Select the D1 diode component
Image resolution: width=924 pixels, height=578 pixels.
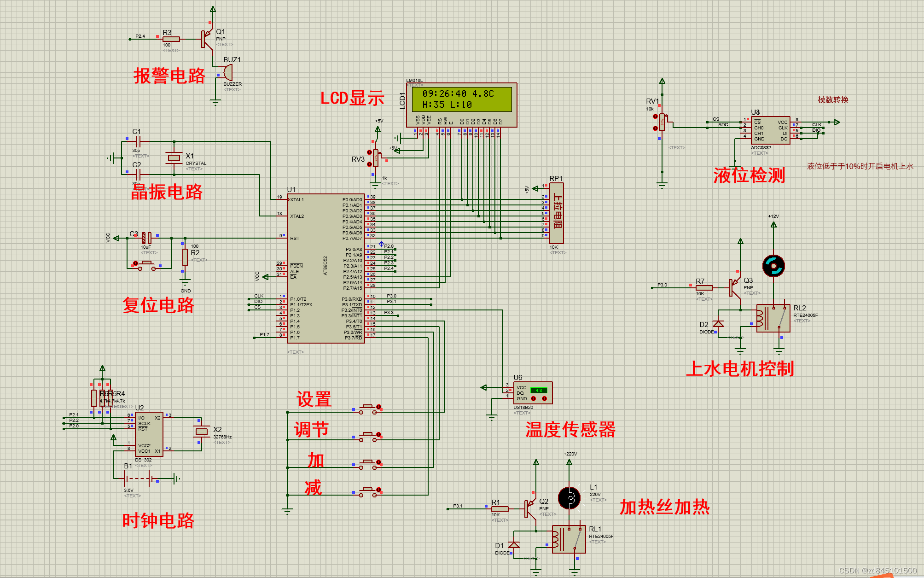pos(514,545)
